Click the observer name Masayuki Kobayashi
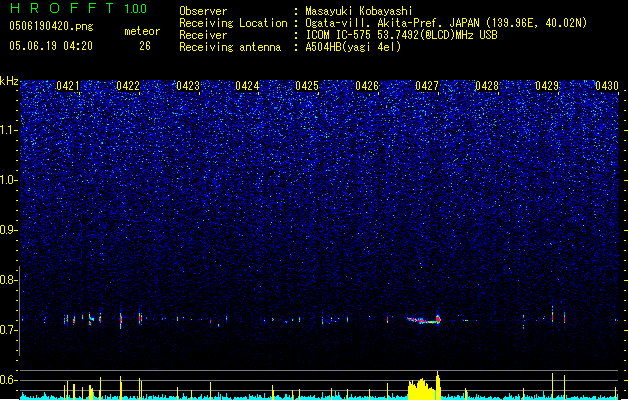Screen dimensions: 629x400 [x=359, y=11]
